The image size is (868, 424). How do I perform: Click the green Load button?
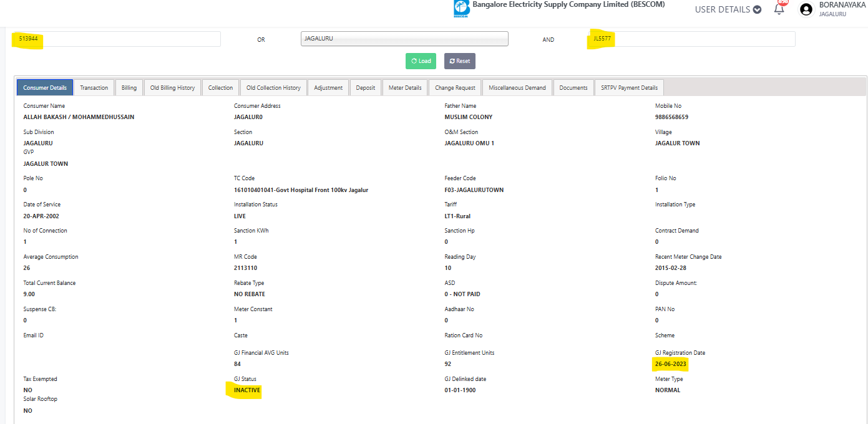[421, 61]
